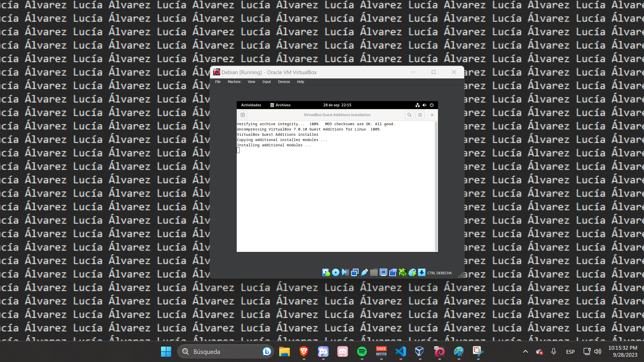
Task: Open the Devices menu
Action: pos(284,82)
